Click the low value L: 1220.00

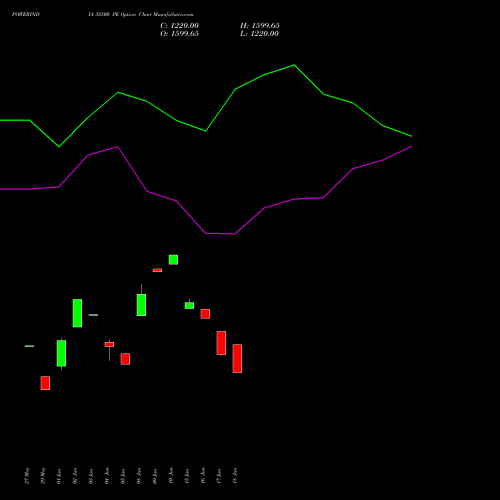[x=259, y=34]
